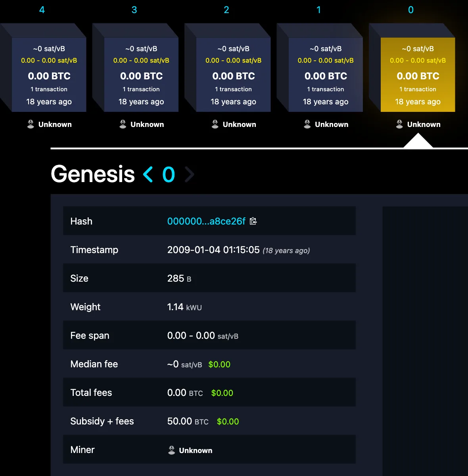468x476 pixels.
Task: Open the block 1 cube
Action: [x=326, y=75]
